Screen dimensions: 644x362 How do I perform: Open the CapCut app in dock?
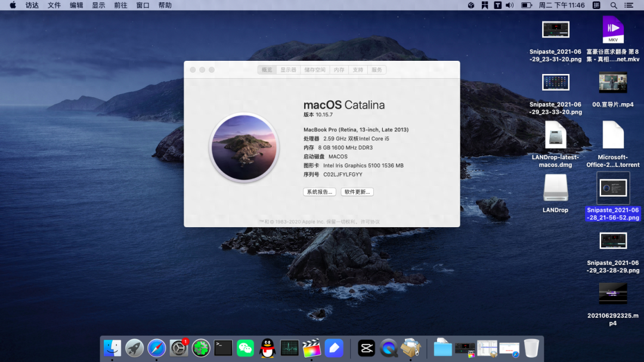point(366,348)
